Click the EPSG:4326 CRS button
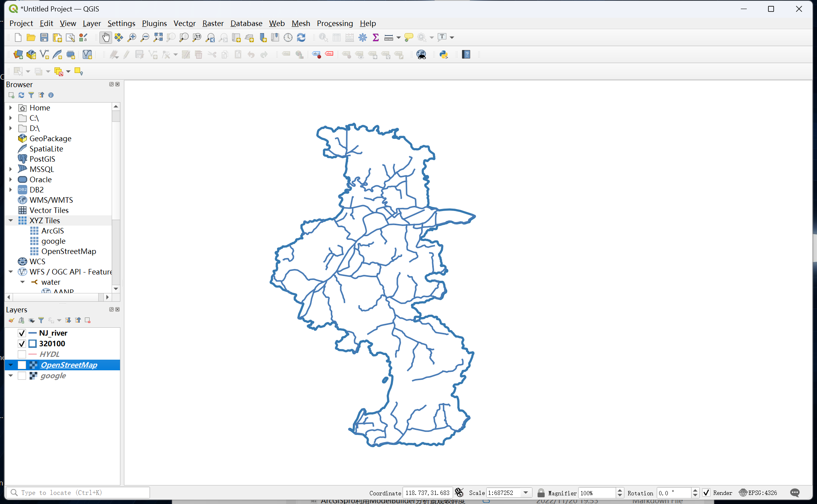This screenshot has height=504, width=817. click(x=758, y=493)
